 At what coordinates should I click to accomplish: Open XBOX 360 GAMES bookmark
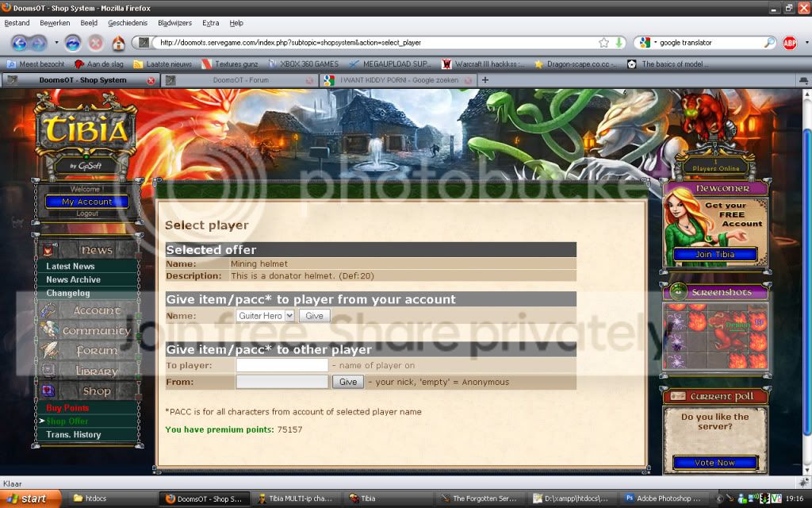click(x=304, y=63)
